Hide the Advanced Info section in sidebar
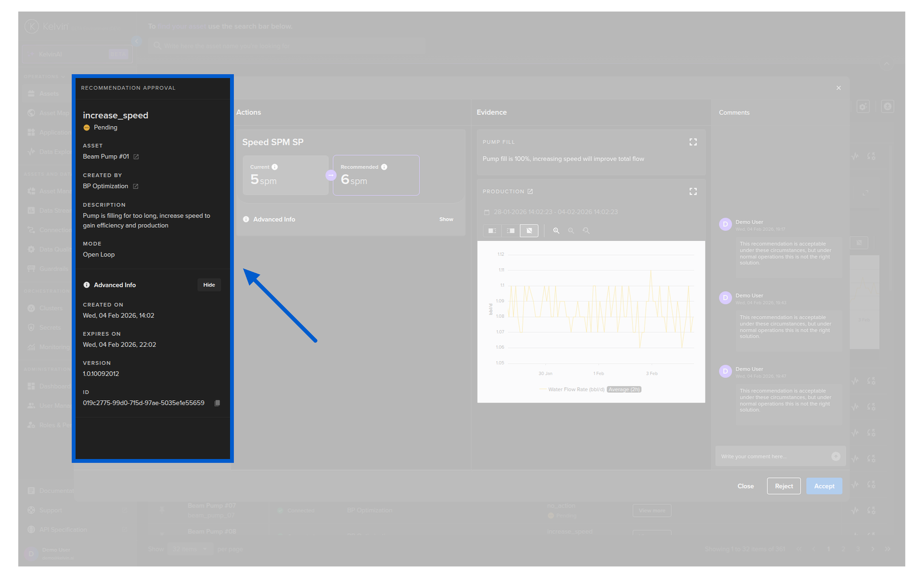The width and height of the screenshot is (924, 578). pyautogui.click(x=209, y=285)
